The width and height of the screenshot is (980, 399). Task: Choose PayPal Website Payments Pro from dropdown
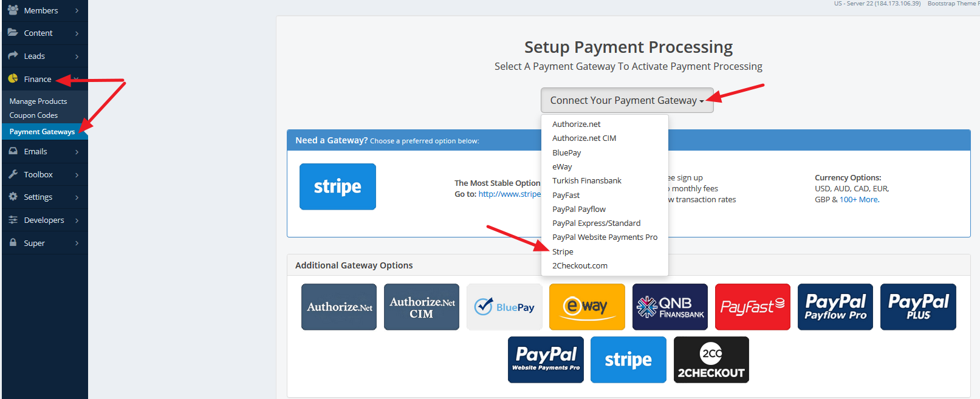pyautogui.click(x=605, y=237)
